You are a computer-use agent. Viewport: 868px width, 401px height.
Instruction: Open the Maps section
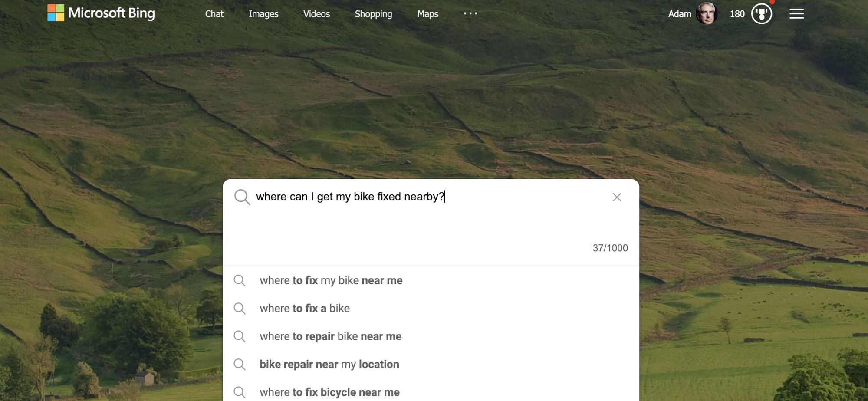pyautogui.click(x=427, y=14)
